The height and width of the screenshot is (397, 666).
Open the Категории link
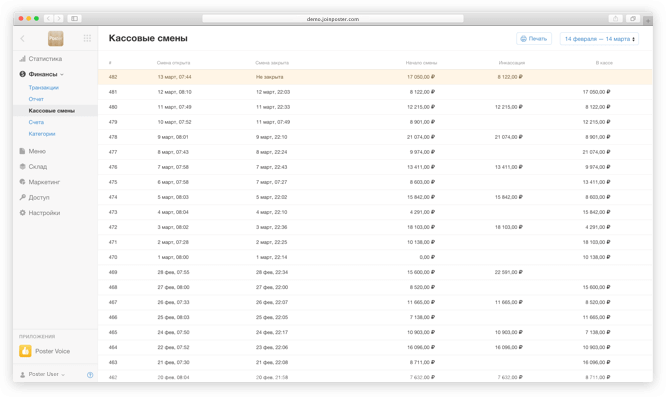pos(42,134)
